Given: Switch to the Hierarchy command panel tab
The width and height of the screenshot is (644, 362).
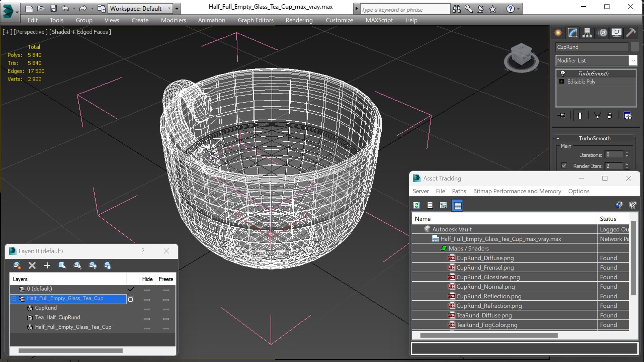Looking at the screenshot, I should (587, 32).
